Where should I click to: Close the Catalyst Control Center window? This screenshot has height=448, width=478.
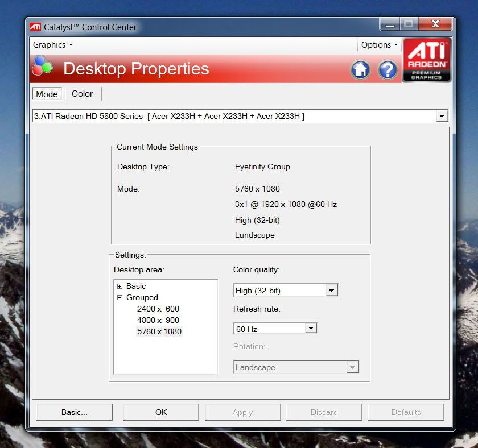pos(435,24)
